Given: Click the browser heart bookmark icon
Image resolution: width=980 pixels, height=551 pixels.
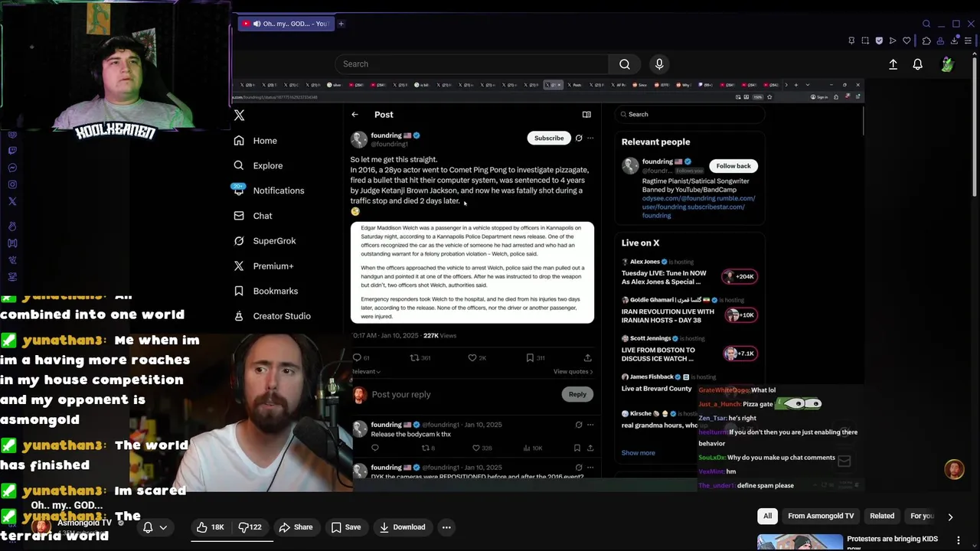Looking at the screenshot, I should [x=906, y=41].
